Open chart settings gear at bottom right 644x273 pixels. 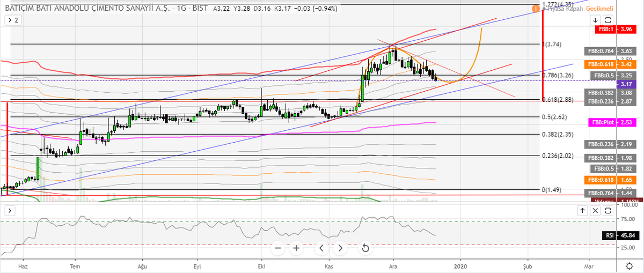click(x=629, y=265)
